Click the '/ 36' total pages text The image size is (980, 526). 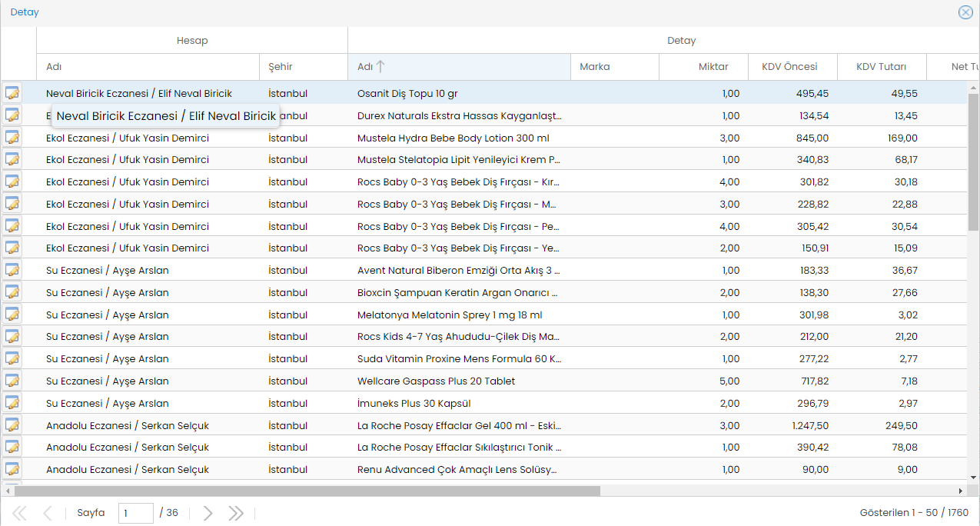pos(168,513)
